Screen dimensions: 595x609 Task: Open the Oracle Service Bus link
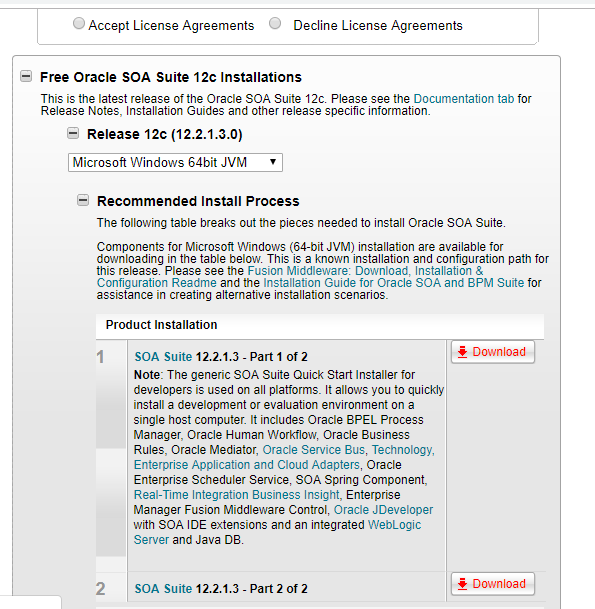click(314, 449)
